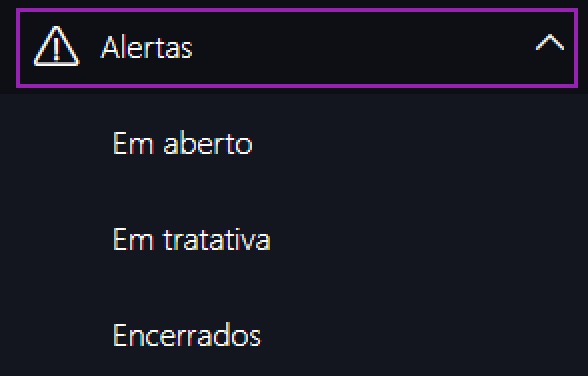
Task: Click the caret-up icon at the Alertas row end
Action: pyautogui.click(x=549, y=42)
